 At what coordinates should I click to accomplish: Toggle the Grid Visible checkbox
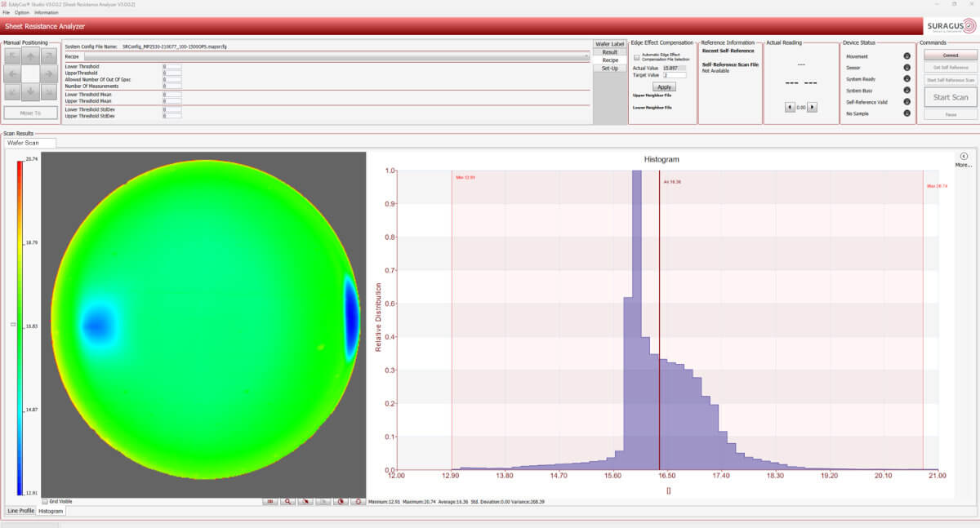pyautogui.click(x=45, y=502)
